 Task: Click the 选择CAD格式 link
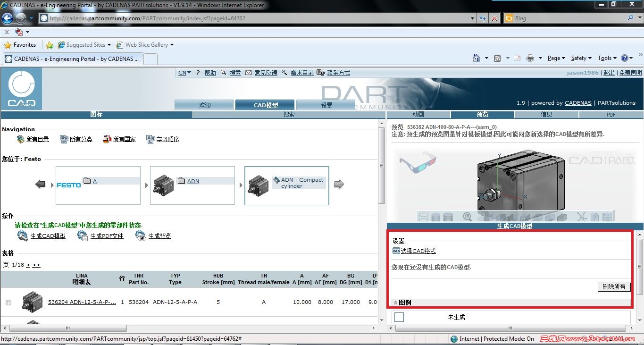pos(418,251)
